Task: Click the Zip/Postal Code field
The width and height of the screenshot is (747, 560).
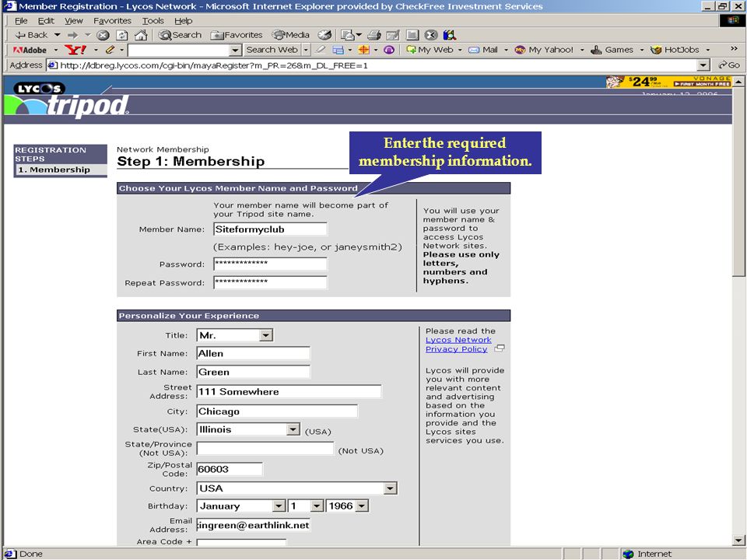Action: (229, 469)
